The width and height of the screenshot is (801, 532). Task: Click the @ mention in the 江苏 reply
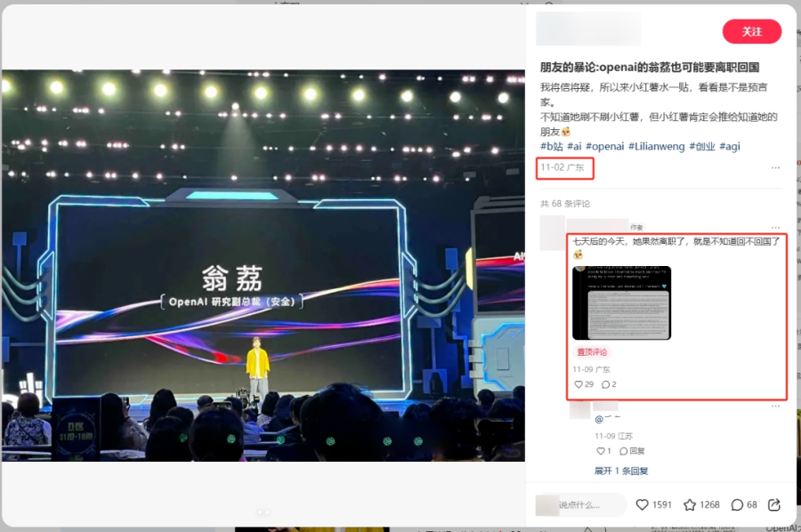(x=607, y=419)
